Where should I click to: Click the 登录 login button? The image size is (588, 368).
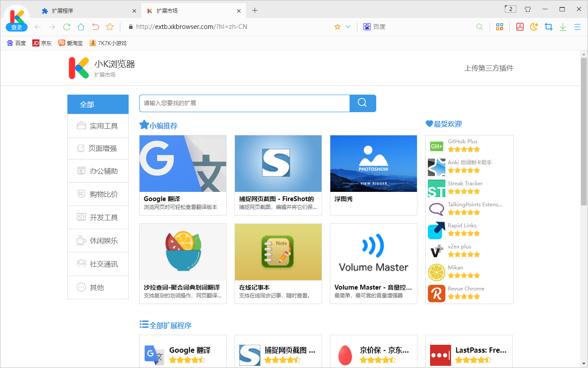17,28
